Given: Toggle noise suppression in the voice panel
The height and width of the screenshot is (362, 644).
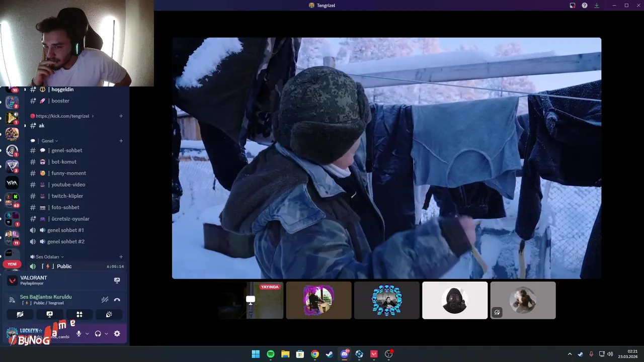Looking at the screenshot, I should (x=105, y=300).
